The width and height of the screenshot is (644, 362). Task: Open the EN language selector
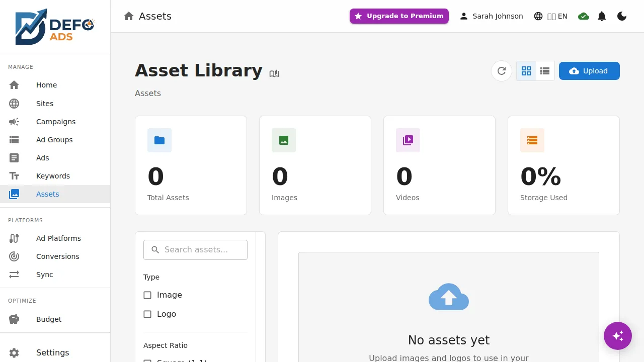(551, 16)
